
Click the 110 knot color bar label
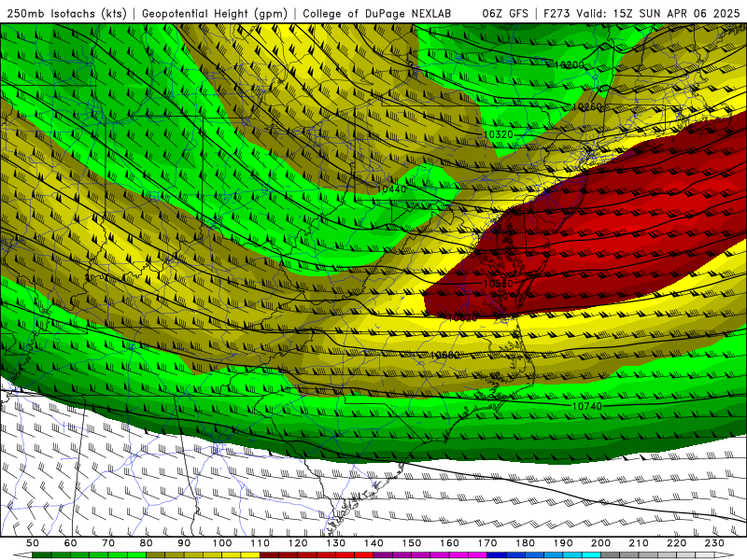[261, 543]
